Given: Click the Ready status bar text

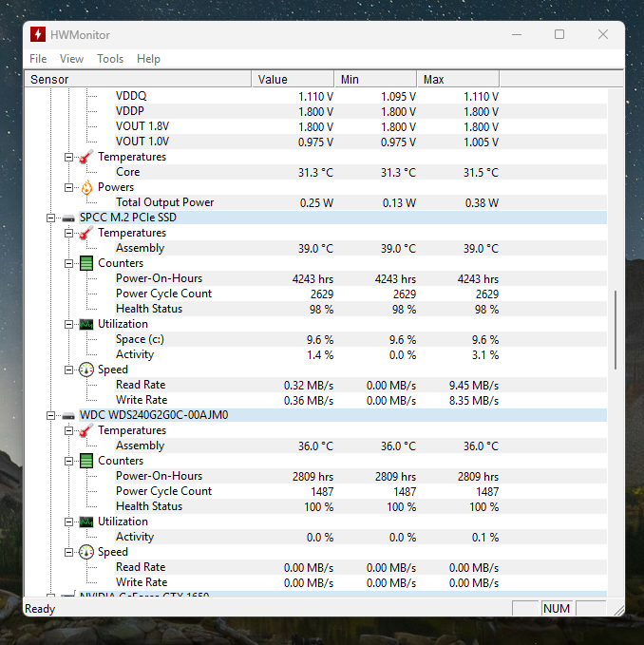Looking at the screenshot, I should tap(40, 608).
